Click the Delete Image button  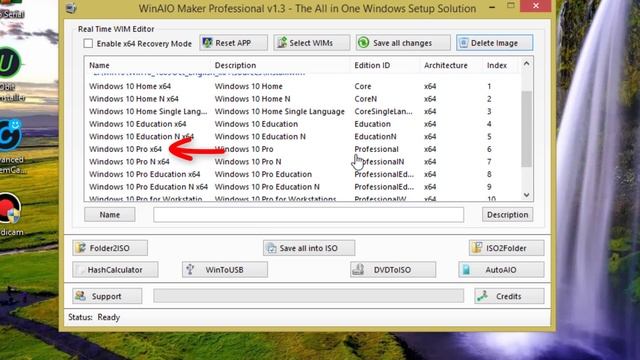pos(494,43)
